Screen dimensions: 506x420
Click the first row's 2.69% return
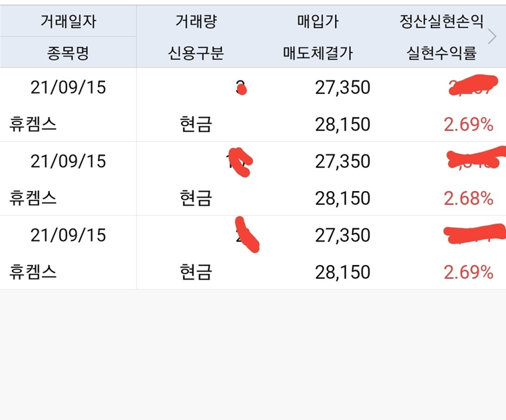[468, 124]
